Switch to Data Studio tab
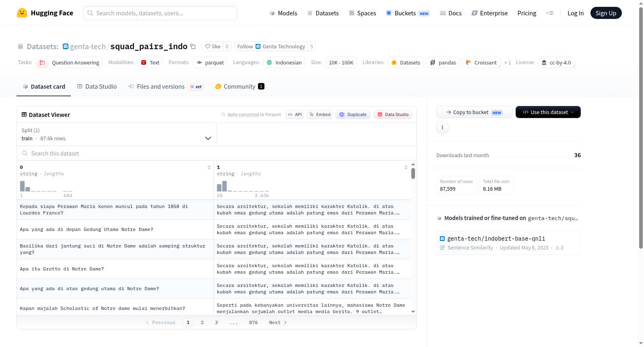 pos(97,86)
